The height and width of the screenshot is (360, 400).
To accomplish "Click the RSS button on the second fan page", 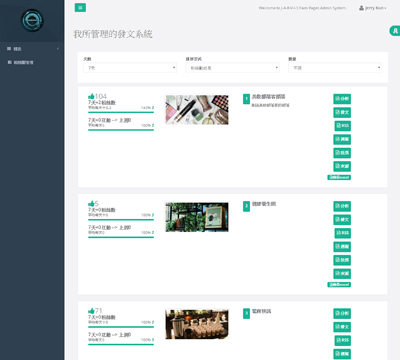I will coord(343,233).
